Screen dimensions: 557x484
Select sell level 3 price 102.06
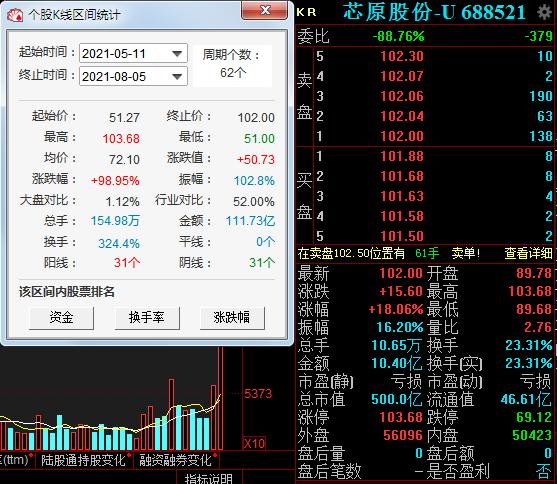402,96
